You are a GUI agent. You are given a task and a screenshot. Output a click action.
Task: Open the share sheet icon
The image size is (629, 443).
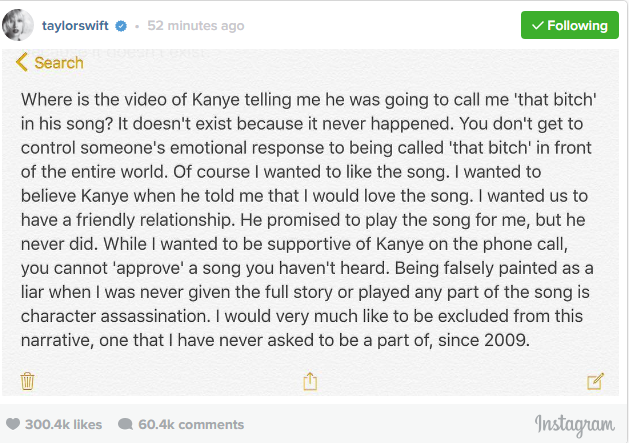pos(310,381)
